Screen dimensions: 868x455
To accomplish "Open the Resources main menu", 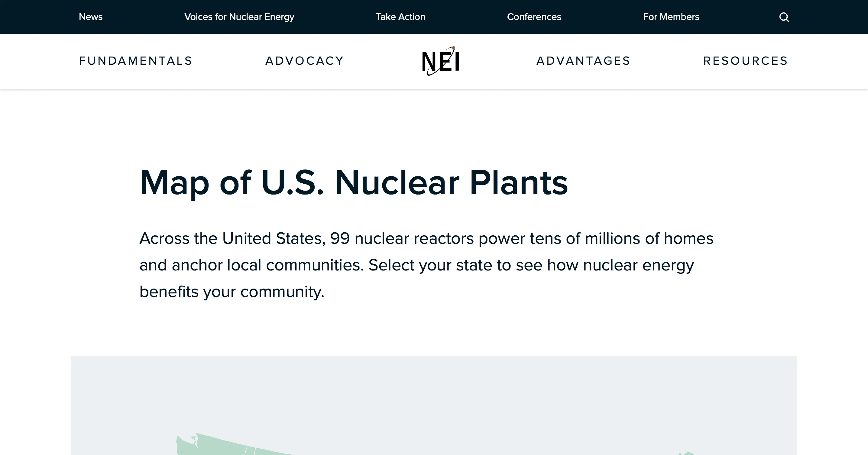I will [745, 61].
